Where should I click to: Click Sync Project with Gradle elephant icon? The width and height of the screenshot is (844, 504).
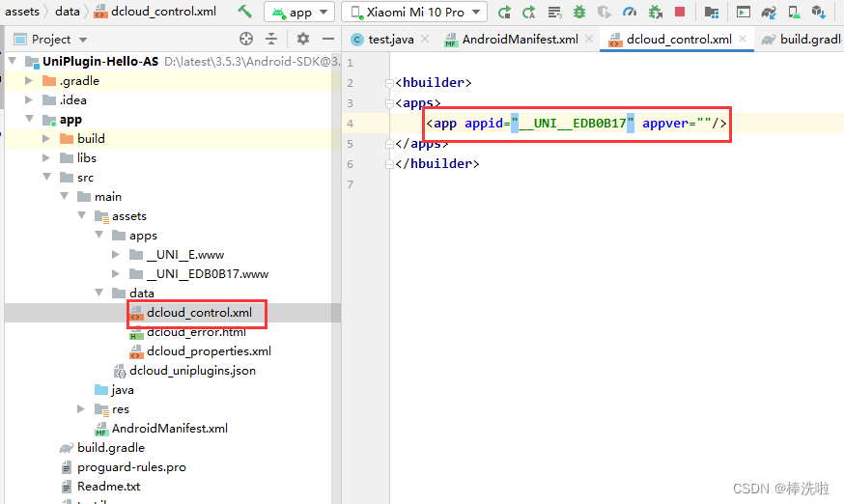(769, 12)
